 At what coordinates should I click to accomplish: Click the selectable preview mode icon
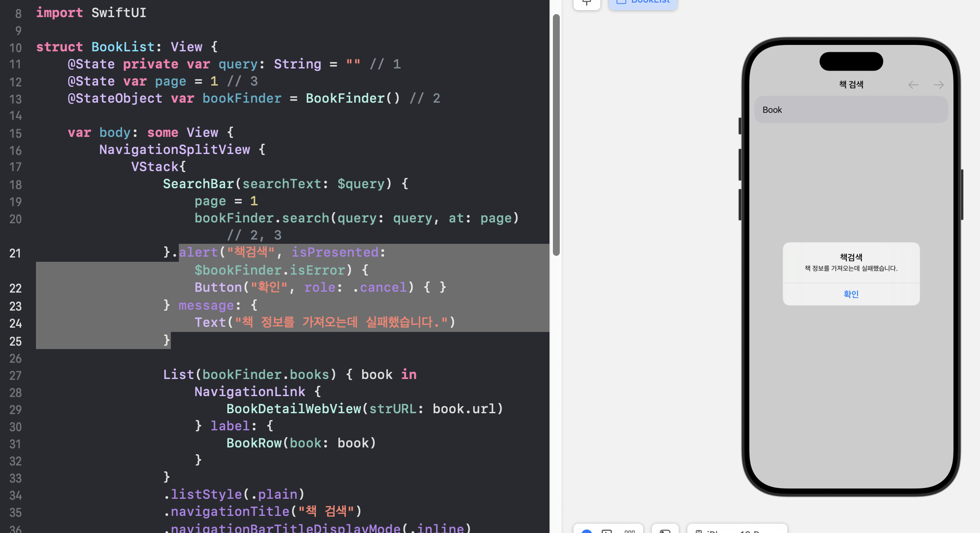point(606,531)
